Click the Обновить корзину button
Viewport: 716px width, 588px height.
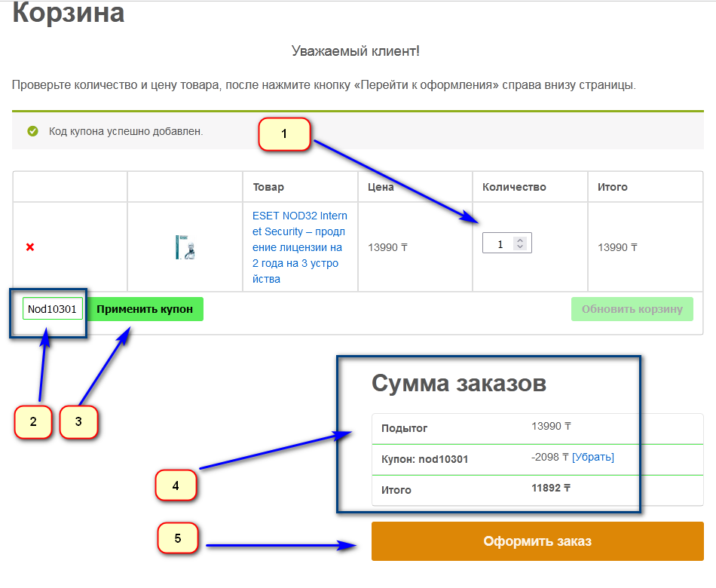(x=632, y=309)
